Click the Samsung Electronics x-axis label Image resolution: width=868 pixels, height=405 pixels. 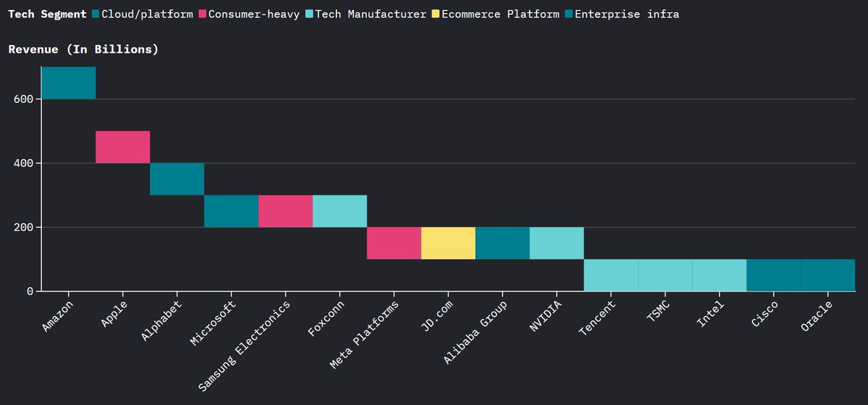click(245, 345)
